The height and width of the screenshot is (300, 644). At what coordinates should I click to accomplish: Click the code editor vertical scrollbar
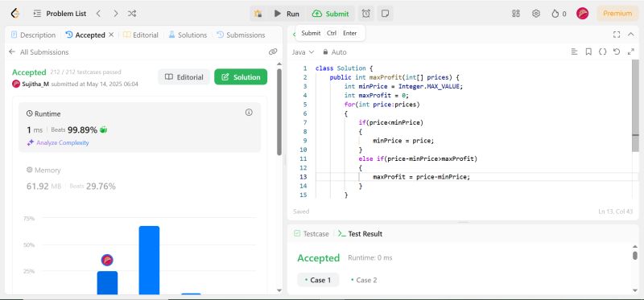point(635,105)
